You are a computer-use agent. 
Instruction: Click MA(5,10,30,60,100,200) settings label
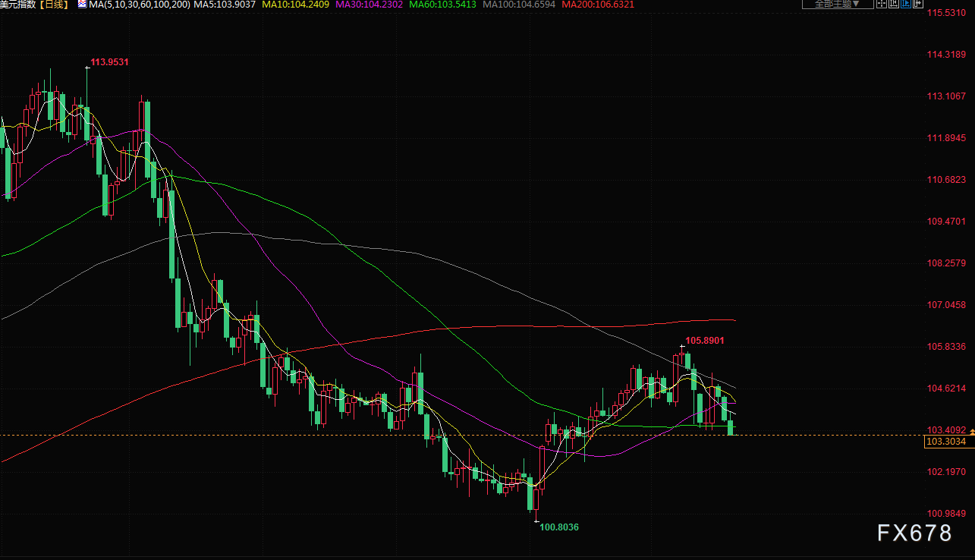coord(139,5)
